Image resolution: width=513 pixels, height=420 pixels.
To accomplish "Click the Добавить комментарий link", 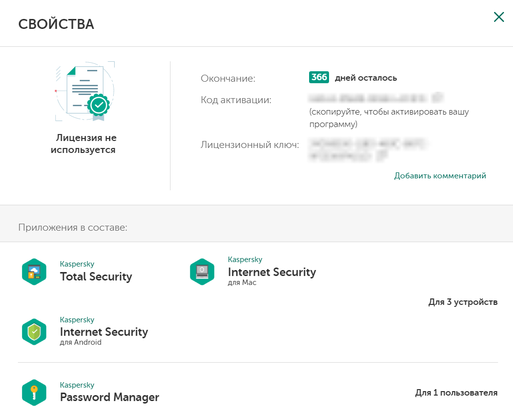I will tap(440, 175).
